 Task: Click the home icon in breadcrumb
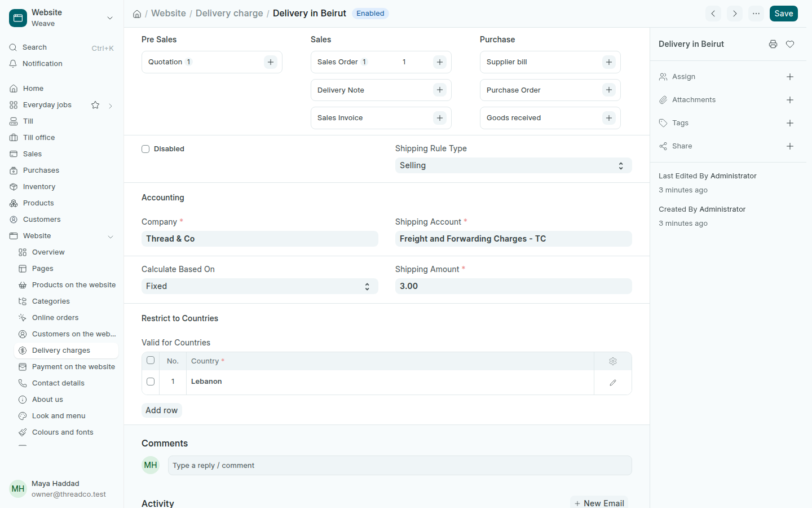pyautogui.click(x=137, y=14)
